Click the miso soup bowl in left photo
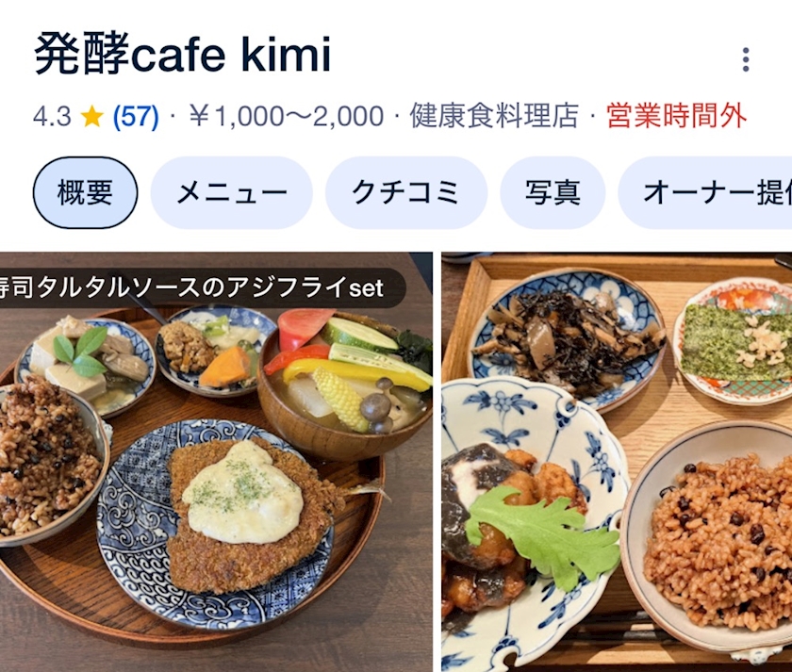 pyautogui.click(x=346, y=384)
